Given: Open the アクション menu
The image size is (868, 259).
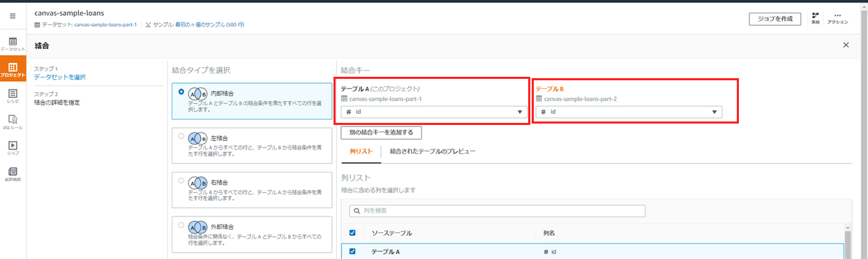Looking at the screenshot, I should pos(837,18).
